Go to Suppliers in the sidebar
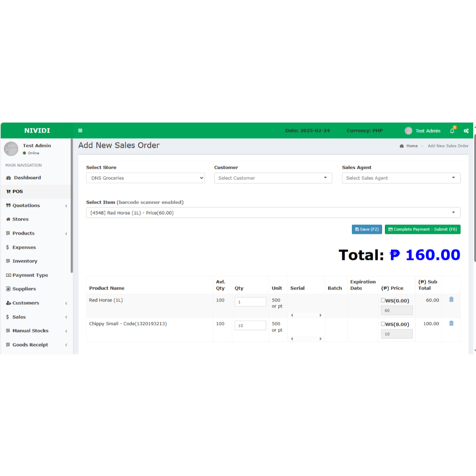Screen dimensions: 476x476 tap(24, 289)
